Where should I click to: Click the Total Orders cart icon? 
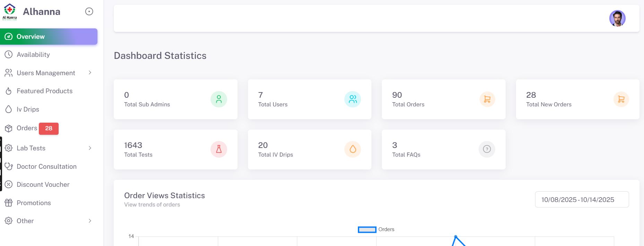click(487, 99)
